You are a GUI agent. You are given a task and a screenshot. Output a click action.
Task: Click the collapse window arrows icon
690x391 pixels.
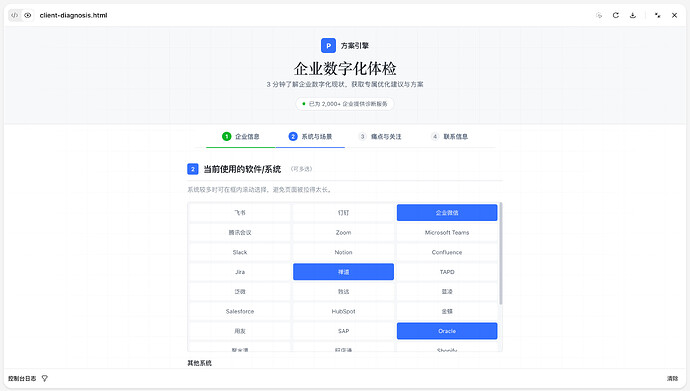(x=657, y=15)
